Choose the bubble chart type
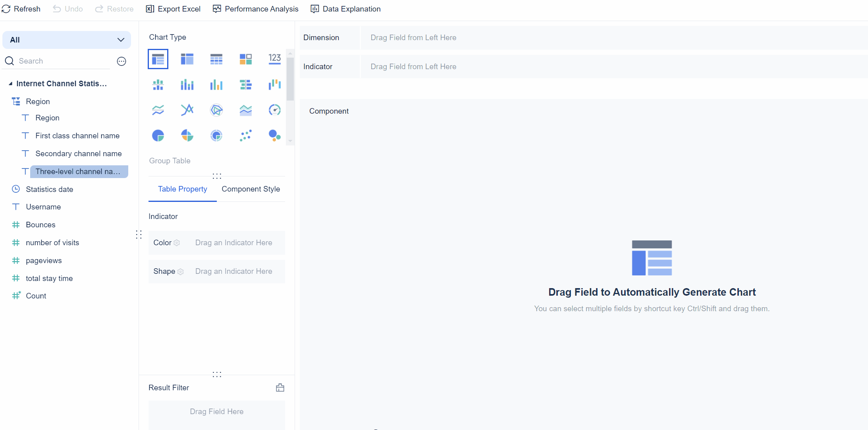 click(274, 136)
